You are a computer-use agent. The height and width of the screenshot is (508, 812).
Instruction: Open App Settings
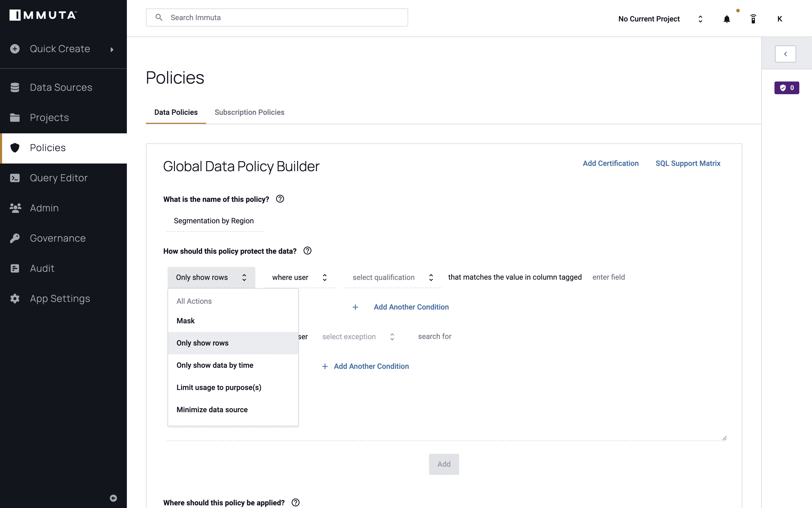coord(63,299)
